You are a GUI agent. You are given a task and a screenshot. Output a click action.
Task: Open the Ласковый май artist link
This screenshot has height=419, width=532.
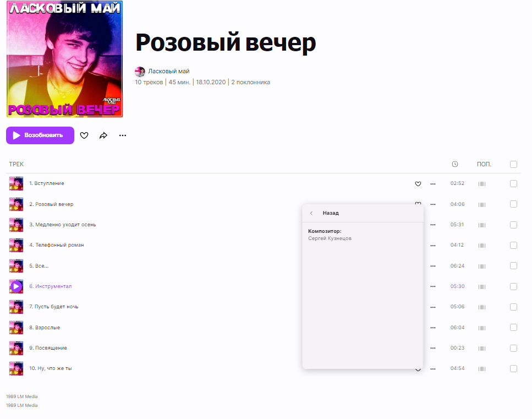(169, 72)
